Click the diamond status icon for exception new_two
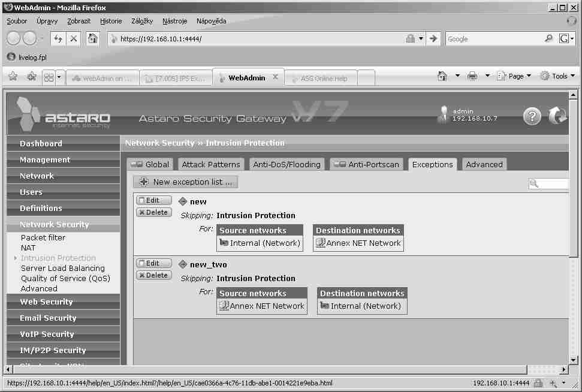 (x=182, y=264)
